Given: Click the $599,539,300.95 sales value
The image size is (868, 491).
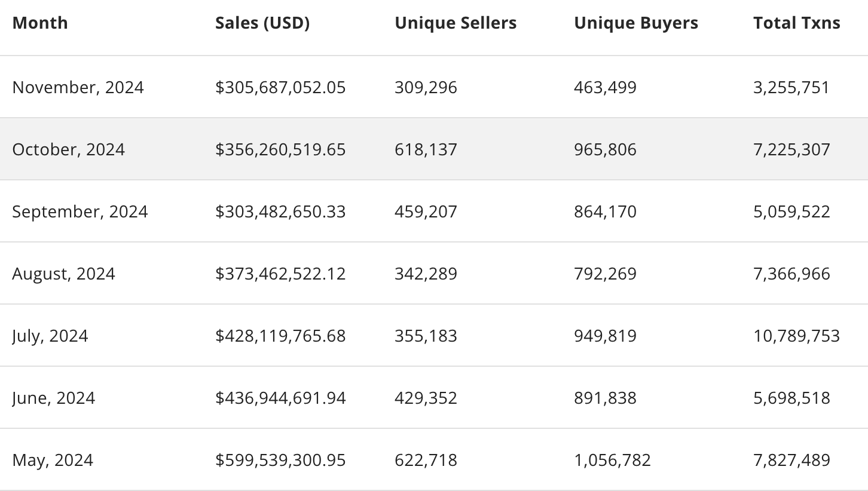Looking at the screenshot, I should (x=280, y=460).
